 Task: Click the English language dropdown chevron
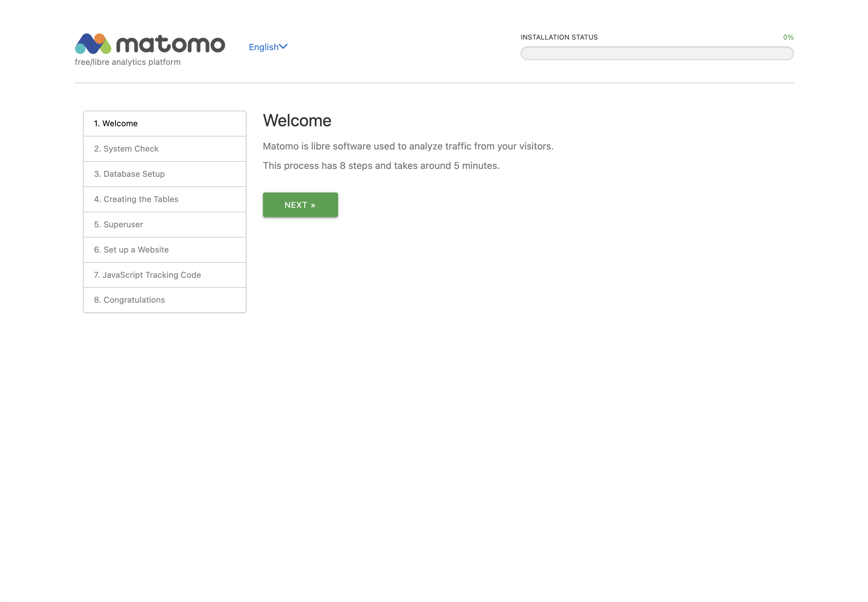(283, 46)
